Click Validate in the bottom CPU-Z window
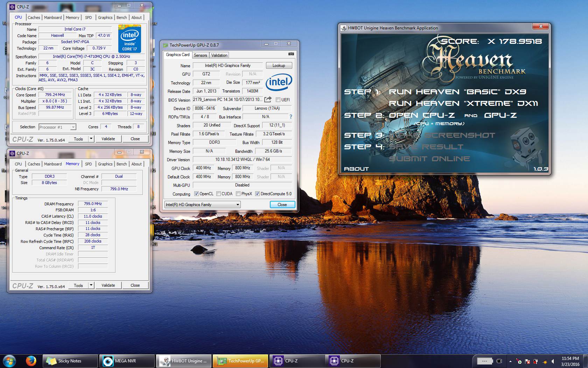Screen dimensions: 588x368 click(108, 285)
